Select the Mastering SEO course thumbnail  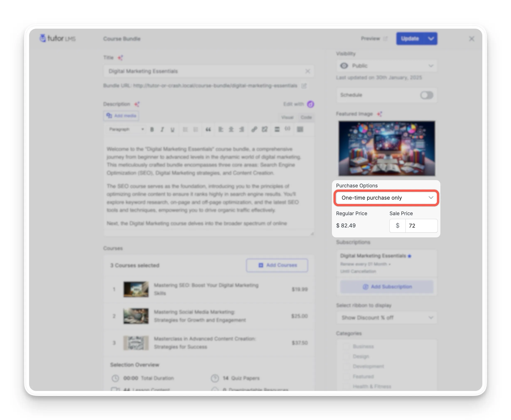point(136,289)
